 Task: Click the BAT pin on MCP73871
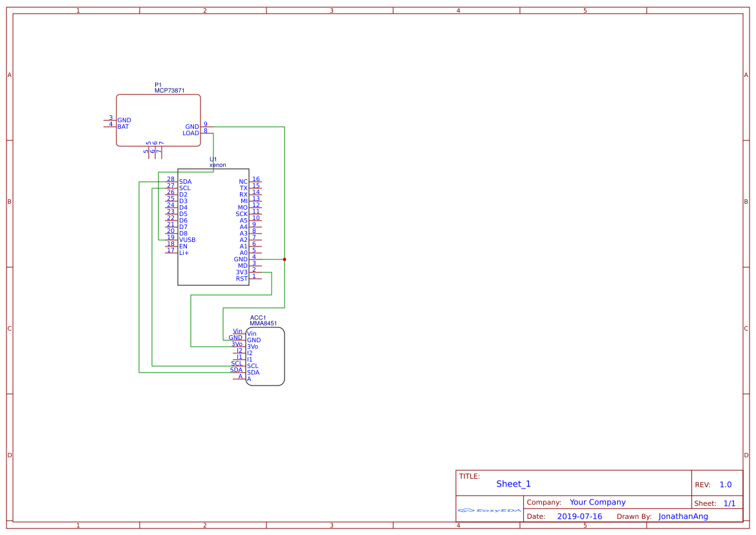[111, 127]
